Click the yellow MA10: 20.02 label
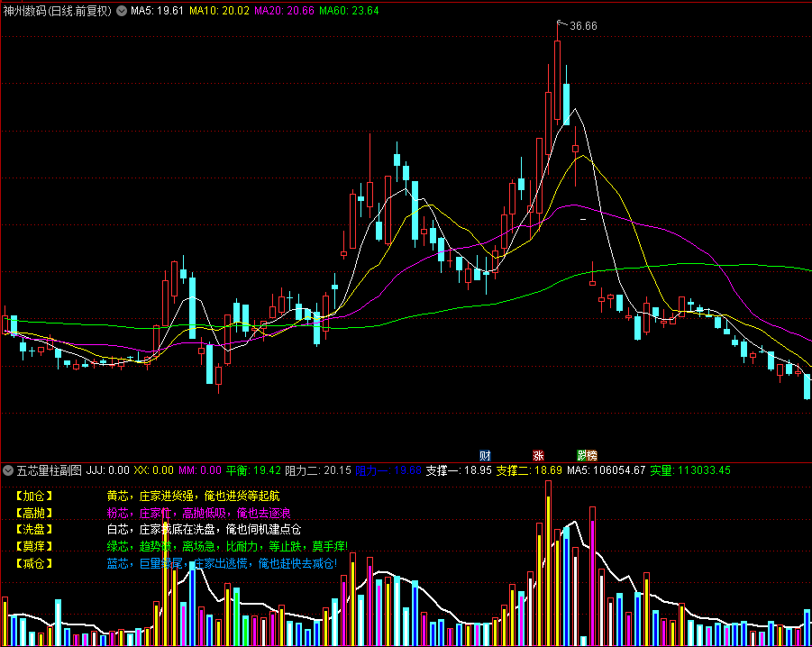 click(x=219, y=11)
